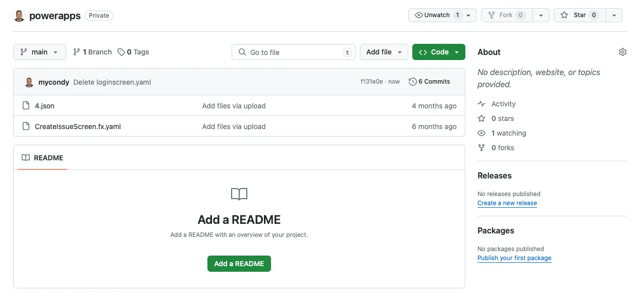Viewport: 644px width, 306px height.
Task: Open the powerapps repository name link
Action: (x=55, y=16)
